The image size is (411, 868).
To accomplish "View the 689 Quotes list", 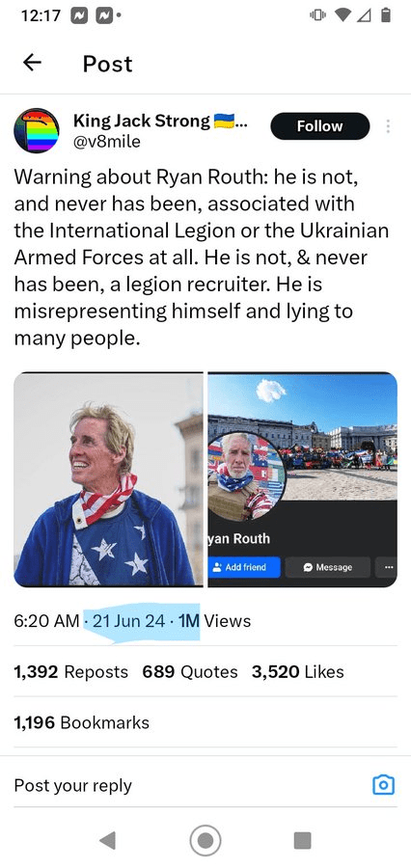I will coord(190,672).
